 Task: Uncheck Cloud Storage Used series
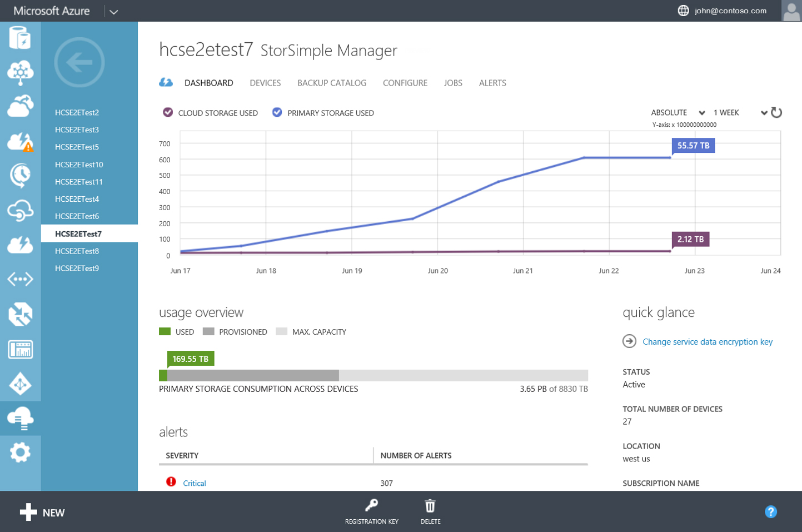(168, 112)
